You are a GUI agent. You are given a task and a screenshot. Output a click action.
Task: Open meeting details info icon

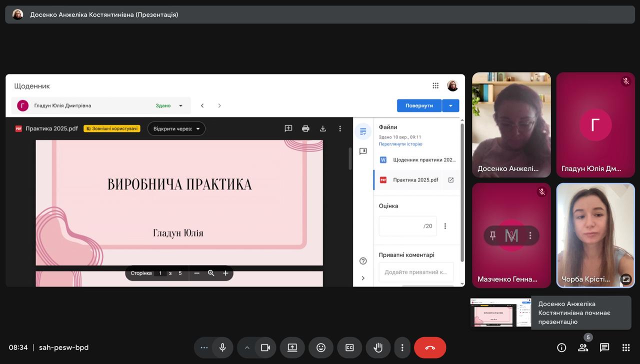tap(561, 347)
